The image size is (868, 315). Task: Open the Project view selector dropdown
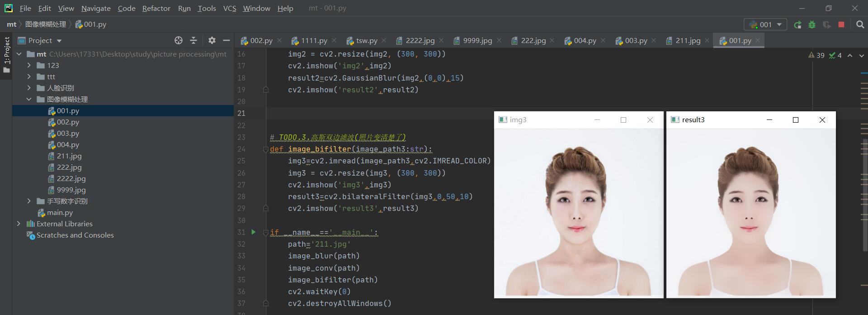tap(39, 40)
